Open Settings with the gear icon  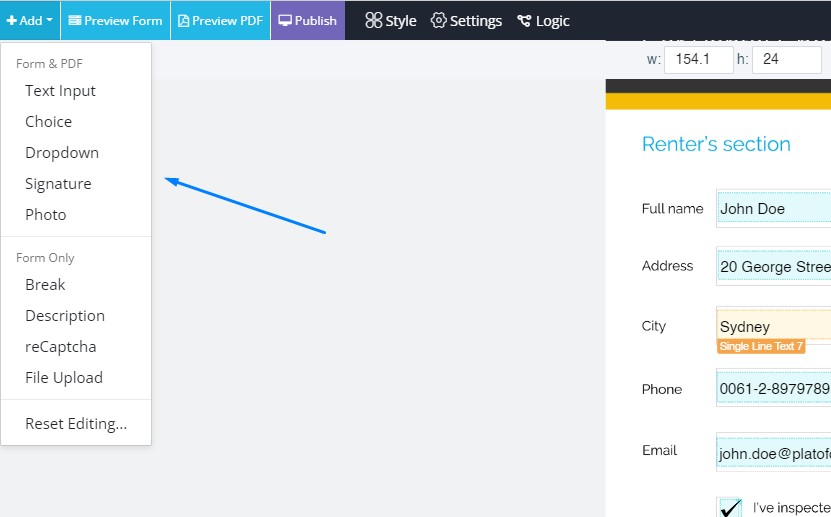(466, 20)
